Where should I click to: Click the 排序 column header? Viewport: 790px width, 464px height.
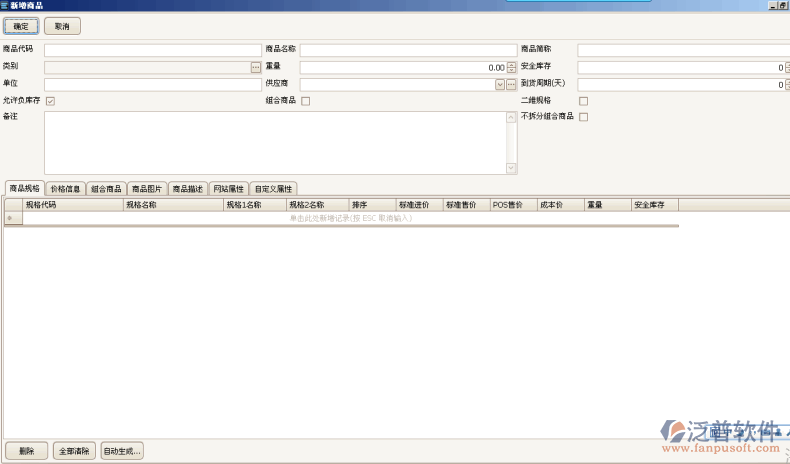372,205
